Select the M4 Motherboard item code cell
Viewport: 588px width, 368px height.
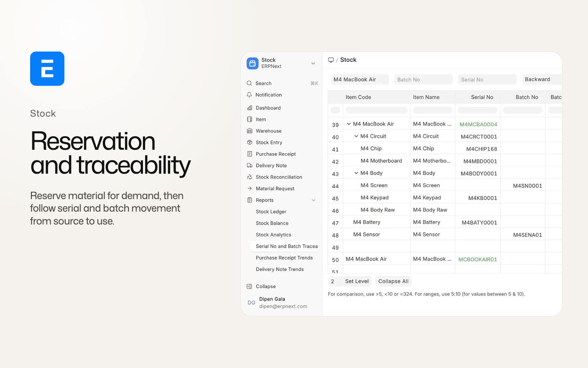pos(376,161)
